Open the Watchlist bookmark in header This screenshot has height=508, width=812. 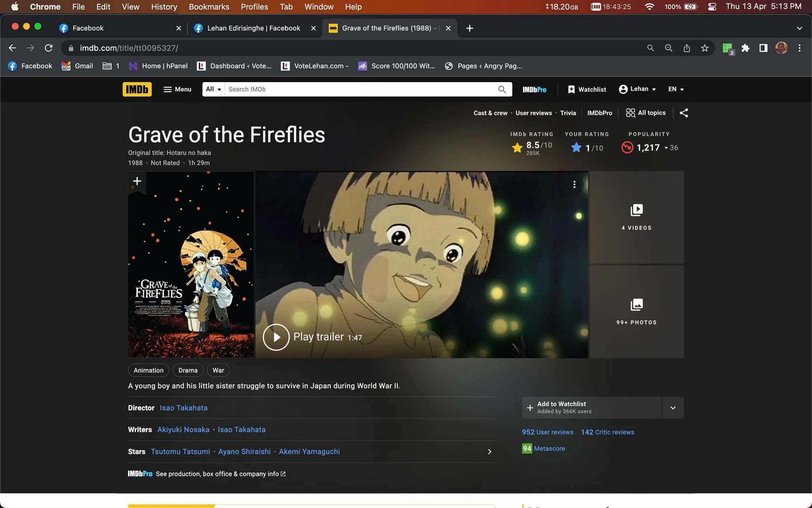tap(587, 89)
